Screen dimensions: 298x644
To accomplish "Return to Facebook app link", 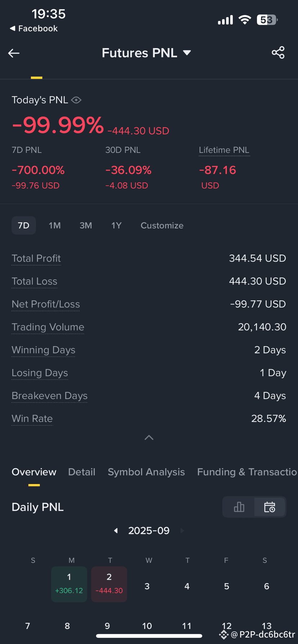I will pyautogui.click(x=34, y=28).
